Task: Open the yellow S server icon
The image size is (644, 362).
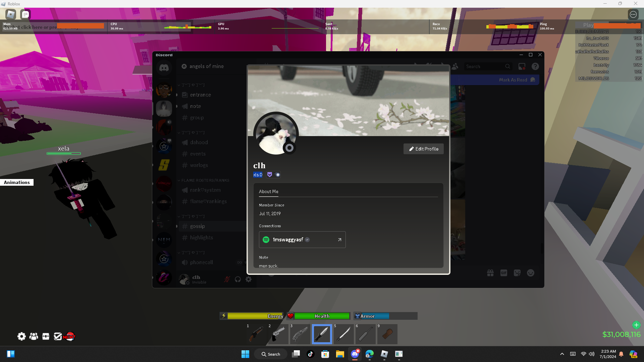Action: [164, 165]
